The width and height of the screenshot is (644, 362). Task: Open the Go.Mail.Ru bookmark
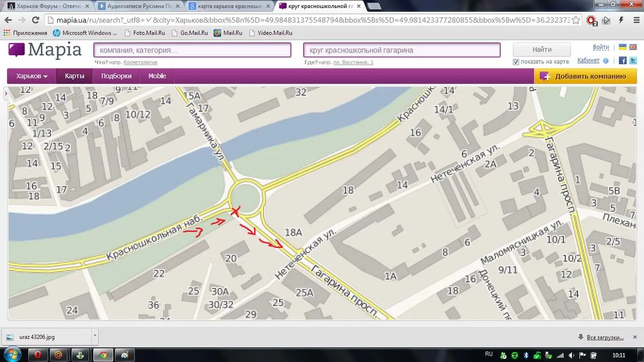[191, 33]
